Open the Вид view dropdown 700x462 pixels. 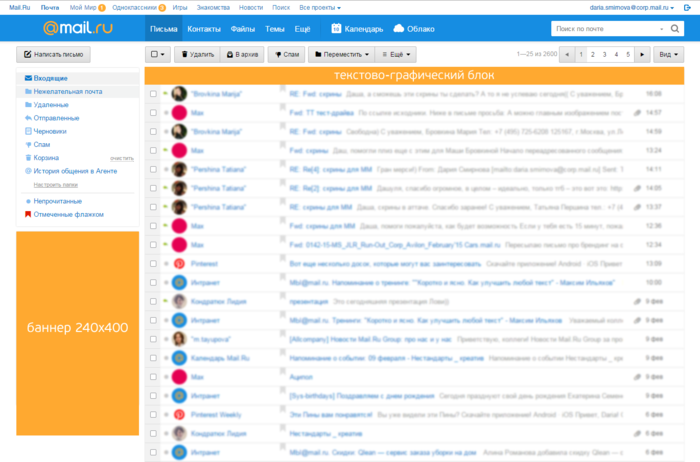point(668,54)
